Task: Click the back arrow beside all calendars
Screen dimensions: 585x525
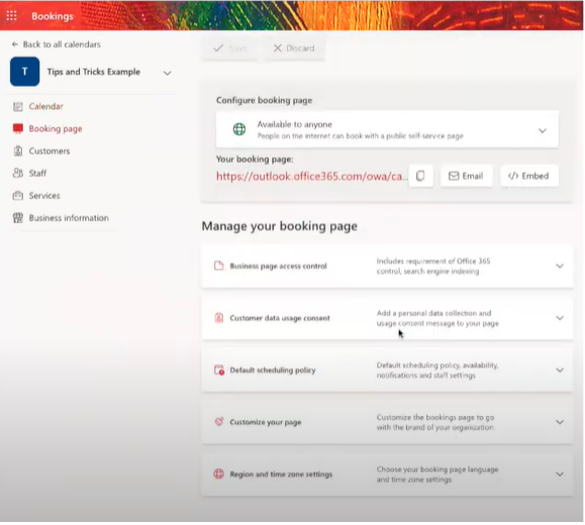Action: [x=15, y=44]
